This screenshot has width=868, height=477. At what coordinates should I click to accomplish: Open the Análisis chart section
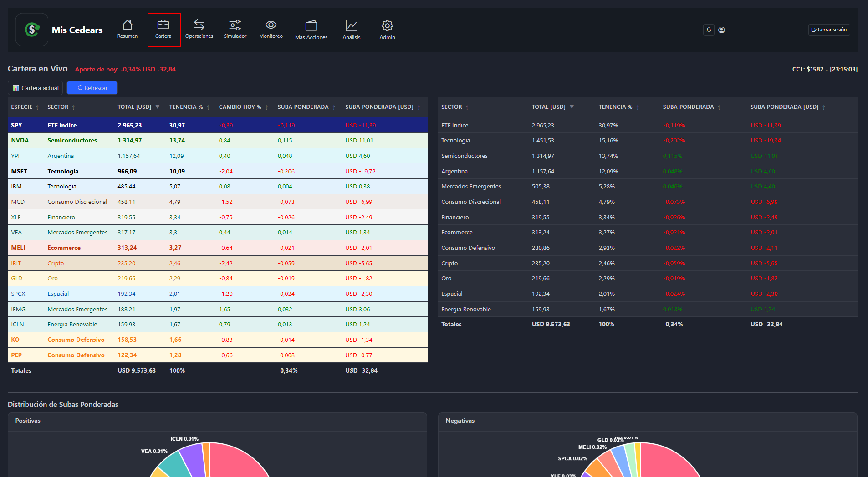point(351,30)
